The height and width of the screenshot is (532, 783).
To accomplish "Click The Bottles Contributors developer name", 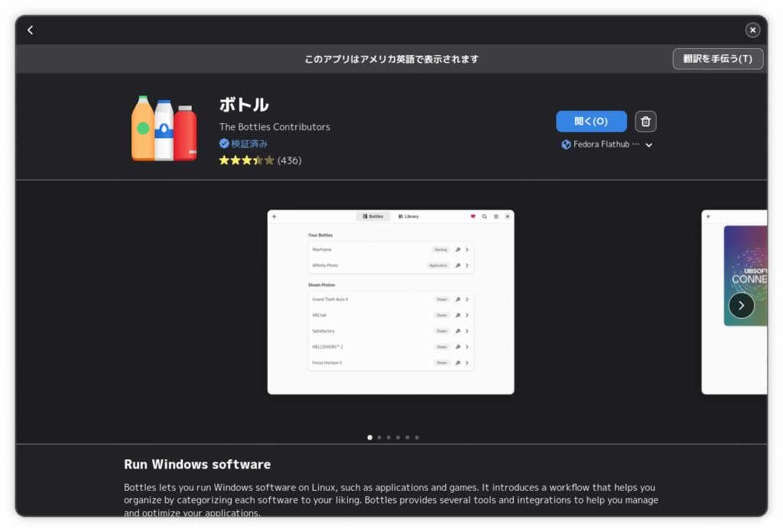I will (275, 127).
